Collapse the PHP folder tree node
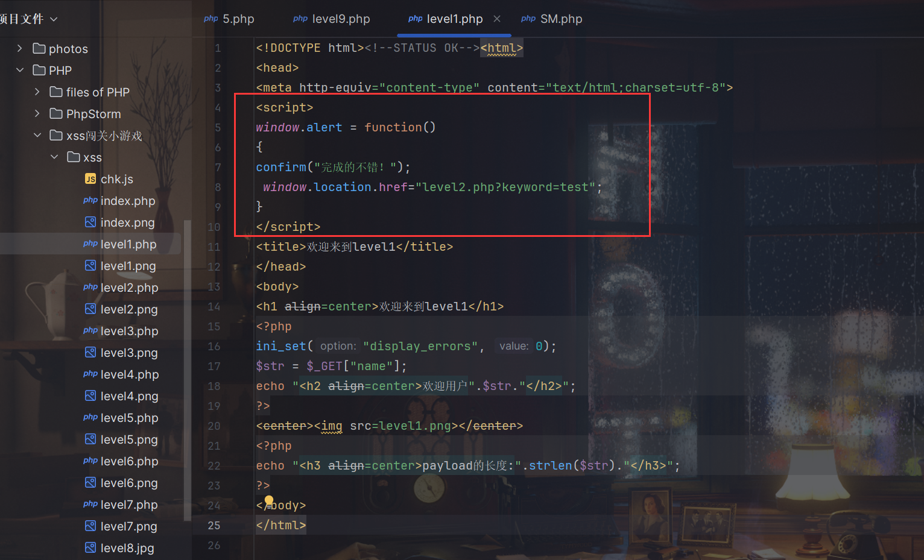Image resolution: width=924 pixels, height=560 pixels. [20, 71]
